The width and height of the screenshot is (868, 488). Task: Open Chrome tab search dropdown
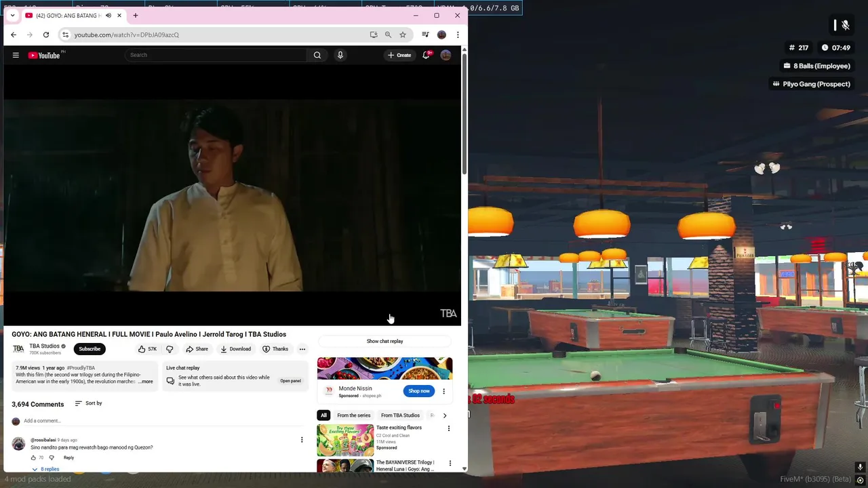(x=12, y=16)
